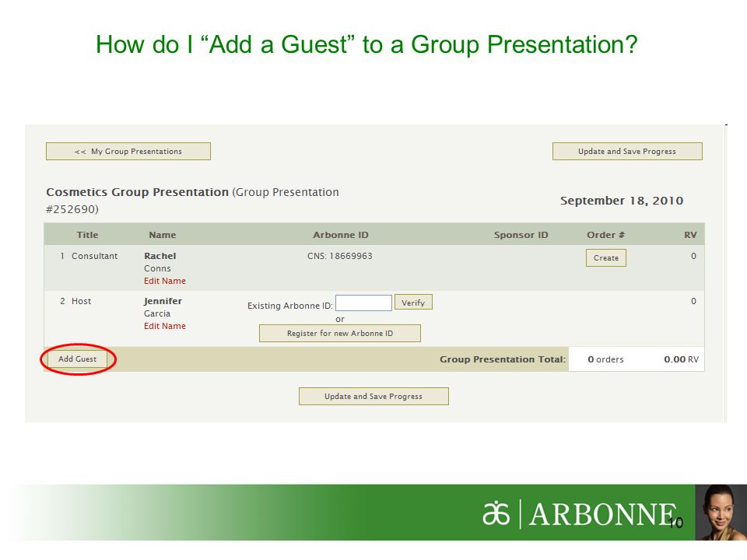This screenshot has width=747, height=560.
Task: Click the 0.00 RV total
Action: pyautogui.click(x=682, y=359)
